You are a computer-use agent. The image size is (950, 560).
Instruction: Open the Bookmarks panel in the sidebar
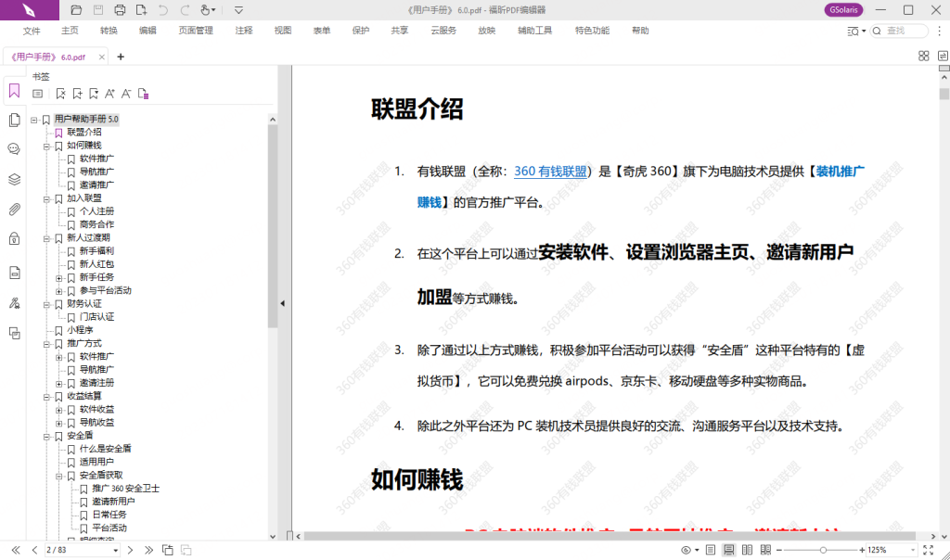(x=14, y=91)
